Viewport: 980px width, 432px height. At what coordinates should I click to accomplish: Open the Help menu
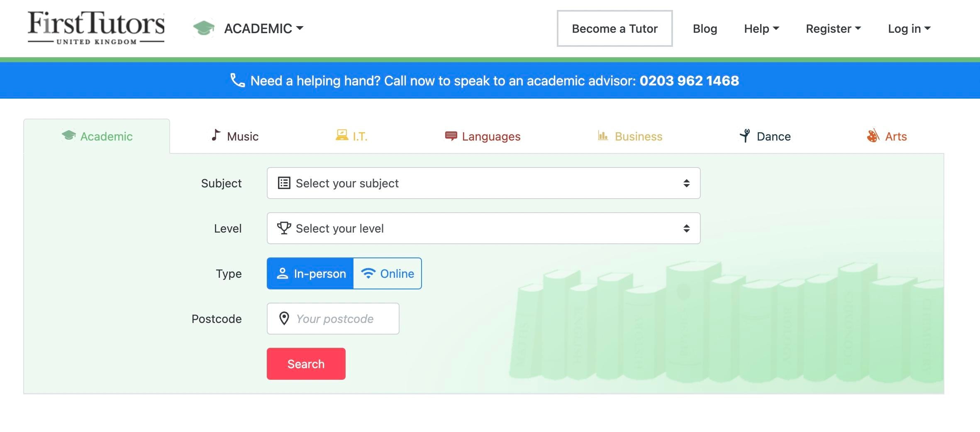(x=761, y=29)
